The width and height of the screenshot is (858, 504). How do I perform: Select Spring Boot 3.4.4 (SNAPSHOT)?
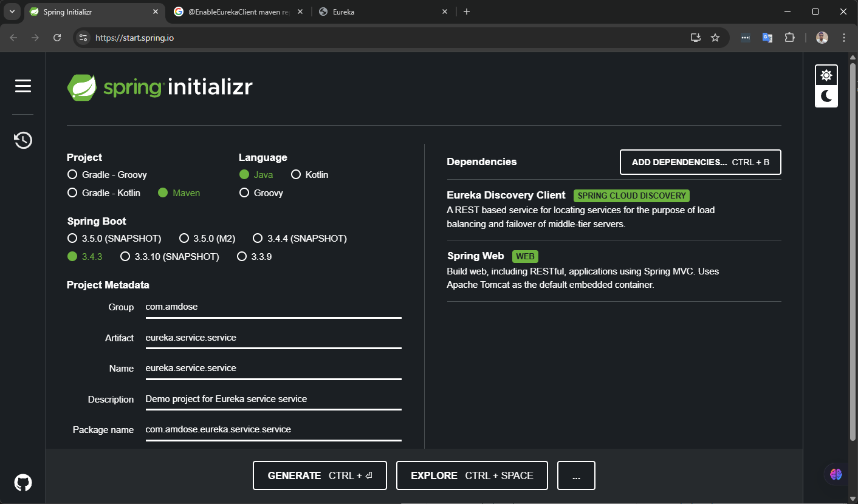(x=300, y=239)
